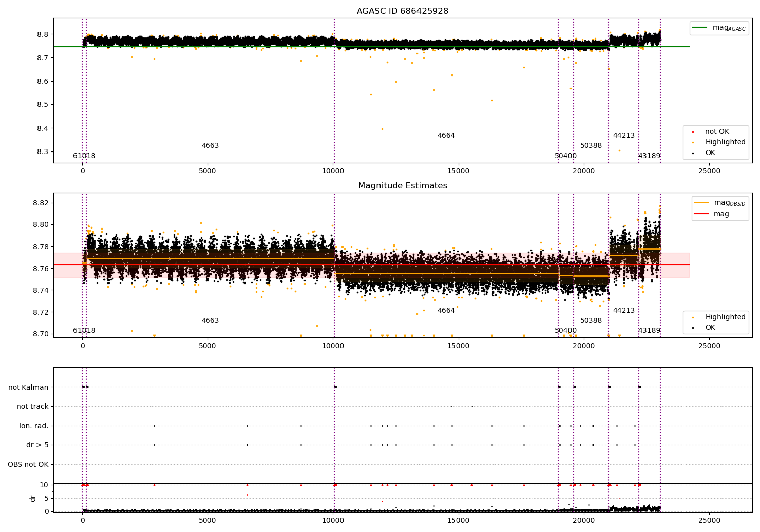
Task: Click 'Highlighted' in the top plot legend
Action: (x=725, y=142)
